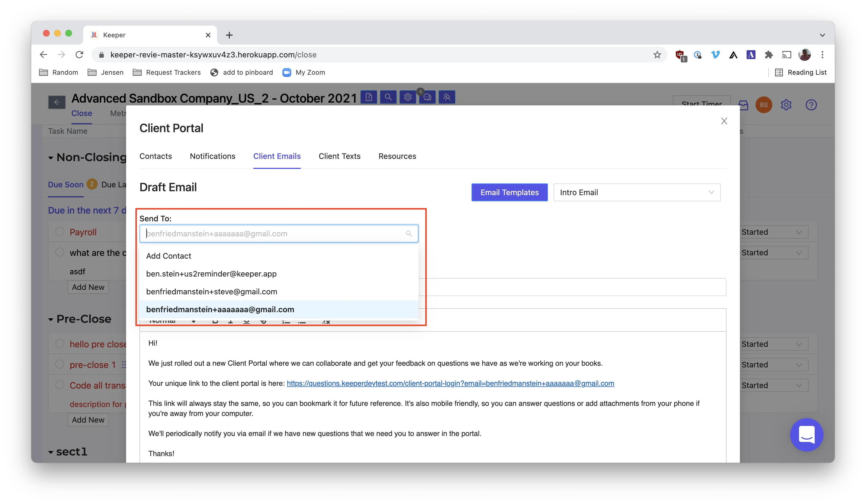
Task: Open Chrome extensions puzzle icon
Action: (x=769, y=55)
